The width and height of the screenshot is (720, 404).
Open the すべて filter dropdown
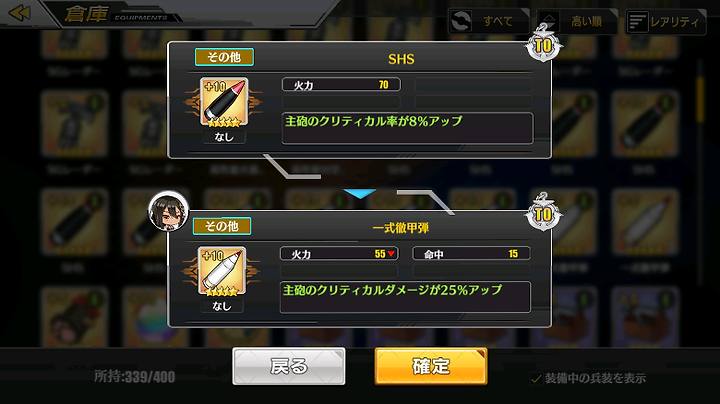489,21
